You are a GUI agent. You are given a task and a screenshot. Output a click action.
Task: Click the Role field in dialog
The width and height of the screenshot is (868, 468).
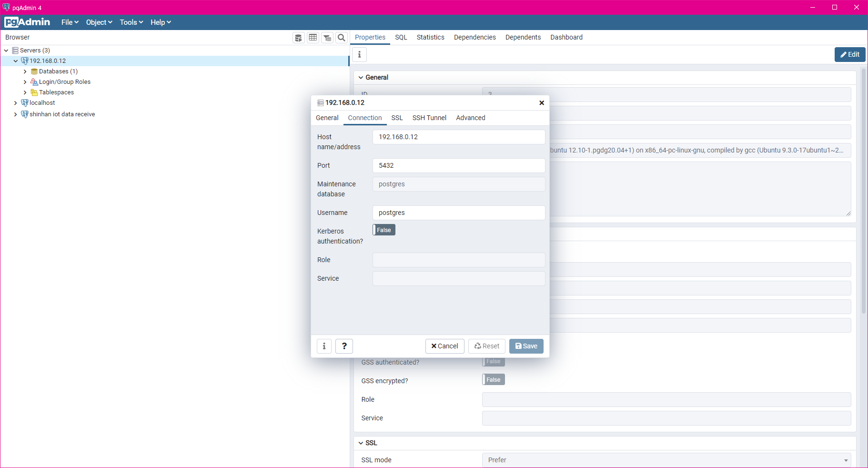point(459,260)
